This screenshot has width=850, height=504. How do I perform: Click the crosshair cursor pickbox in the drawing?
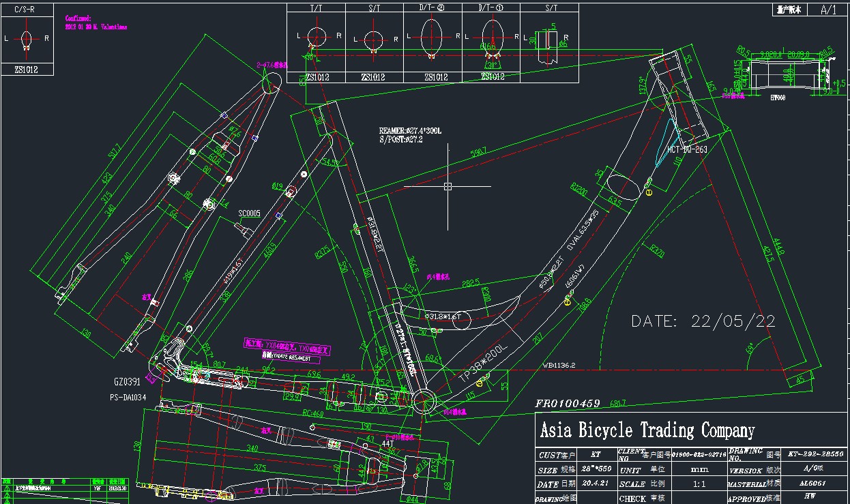coord(448,186)
